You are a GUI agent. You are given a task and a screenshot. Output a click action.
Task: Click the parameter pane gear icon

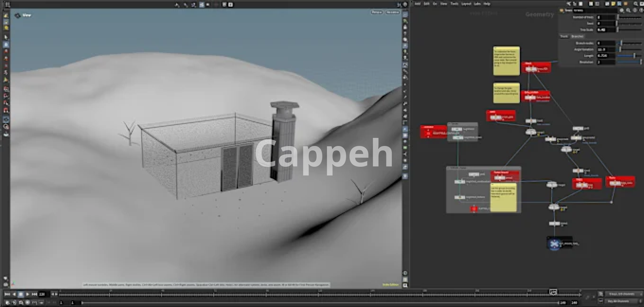pos(622,10)
